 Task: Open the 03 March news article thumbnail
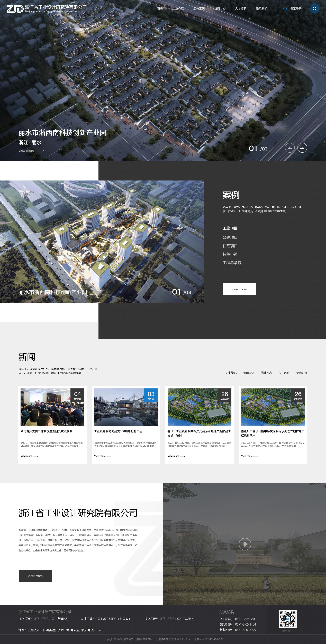(x=126, y=407)
